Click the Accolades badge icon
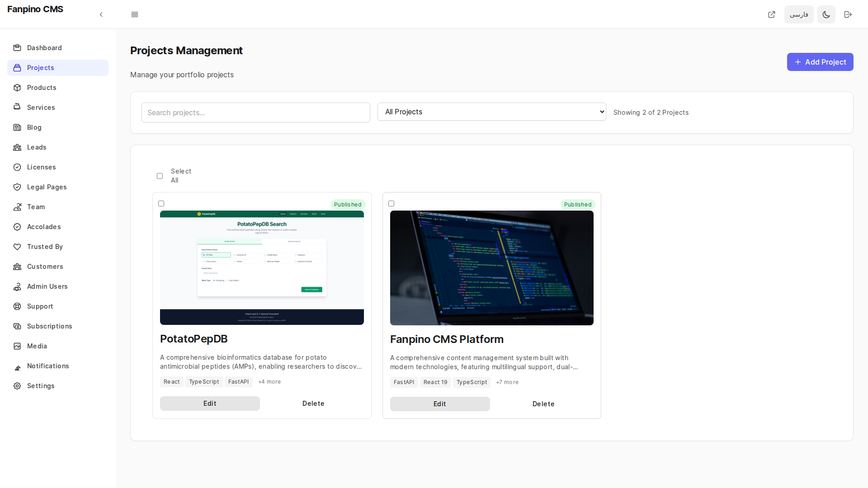 click(17, 227)
